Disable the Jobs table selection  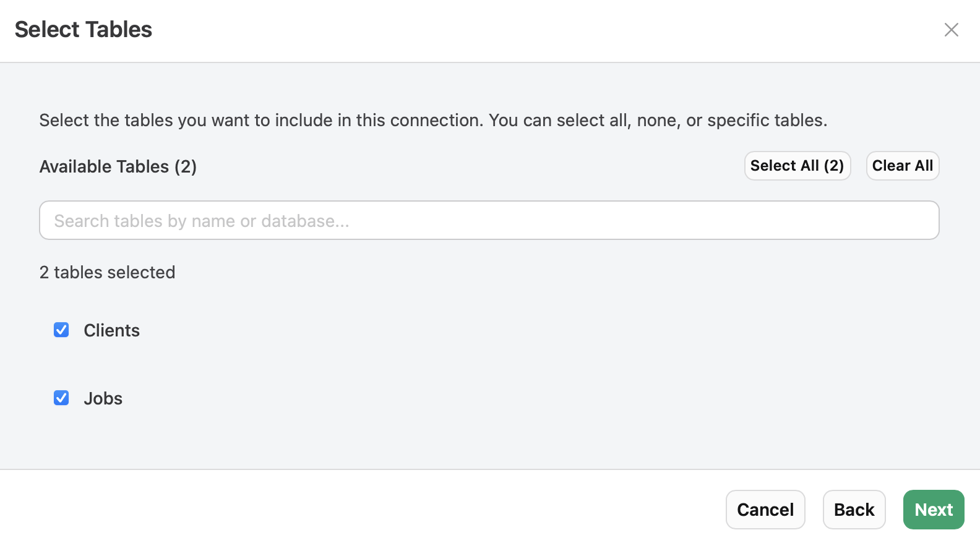pyautogui.click(x=61, y=398)
